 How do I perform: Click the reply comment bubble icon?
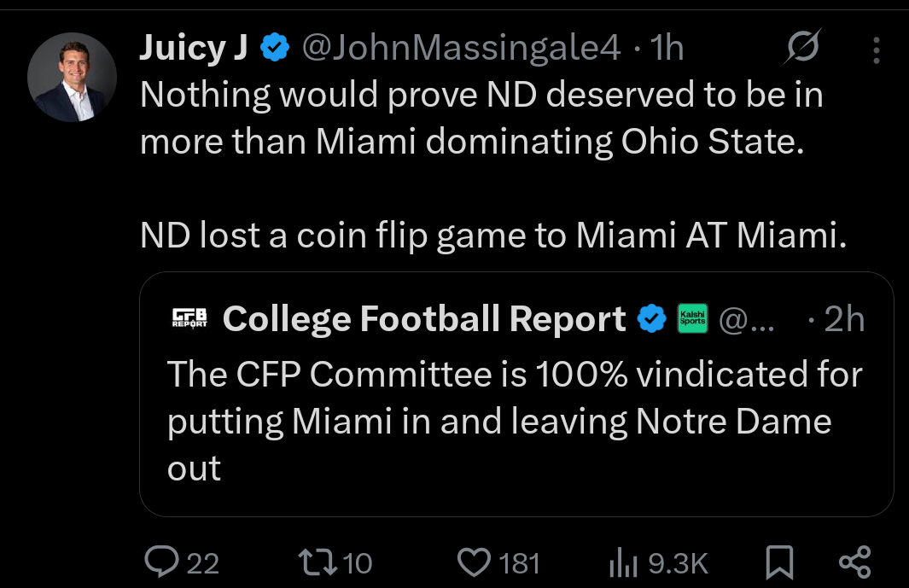click(160, 562)
